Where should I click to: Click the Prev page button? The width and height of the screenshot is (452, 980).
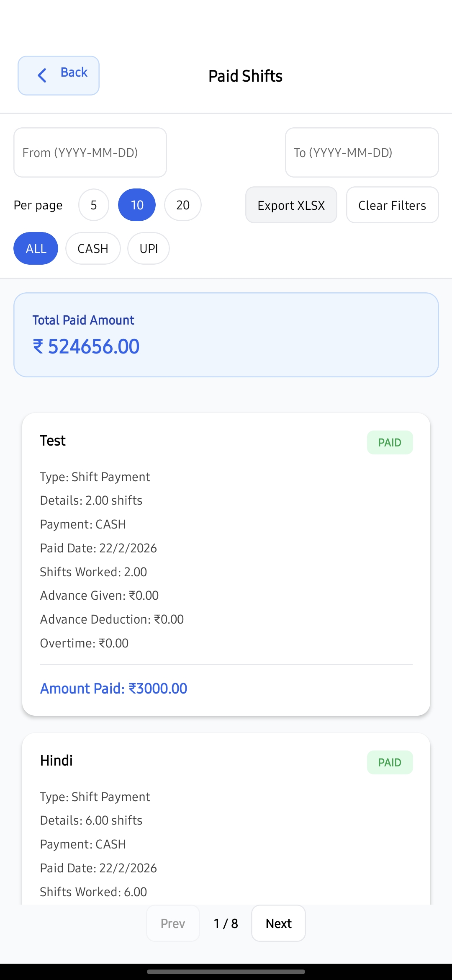173,923
